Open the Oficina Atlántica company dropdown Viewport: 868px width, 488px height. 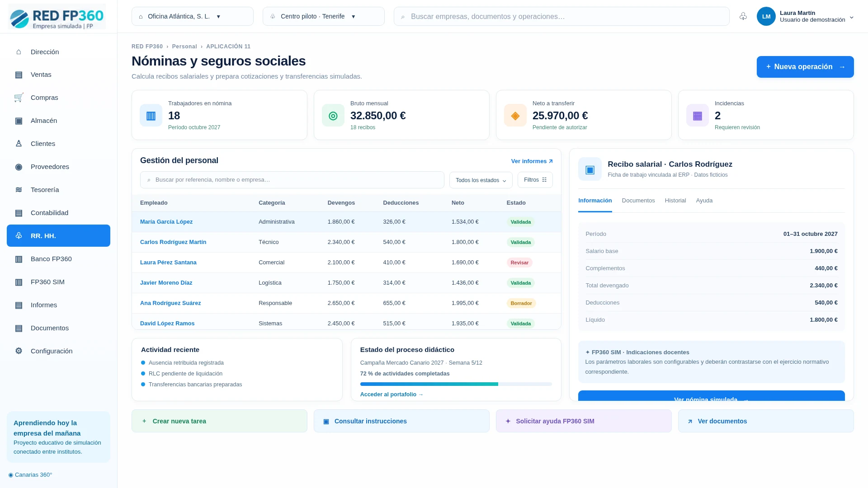(193, 16)
